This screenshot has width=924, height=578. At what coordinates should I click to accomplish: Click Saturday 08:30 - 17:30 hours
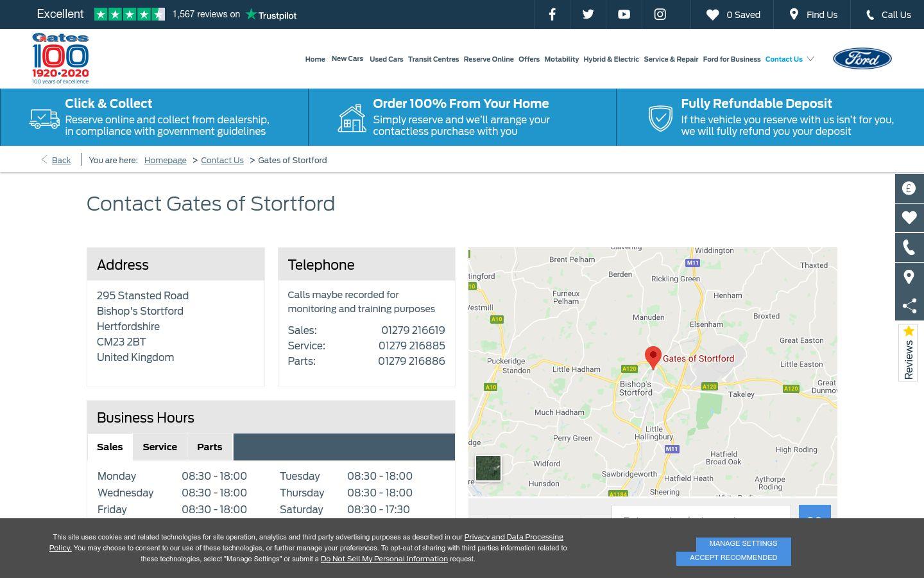379,509
